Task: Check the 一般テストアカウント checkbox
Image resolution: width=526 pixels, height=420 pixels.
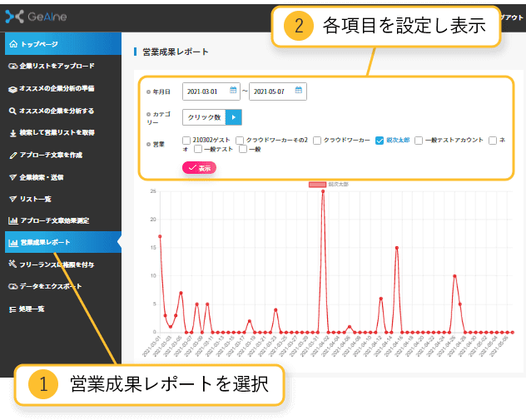Action: (419, 140)
